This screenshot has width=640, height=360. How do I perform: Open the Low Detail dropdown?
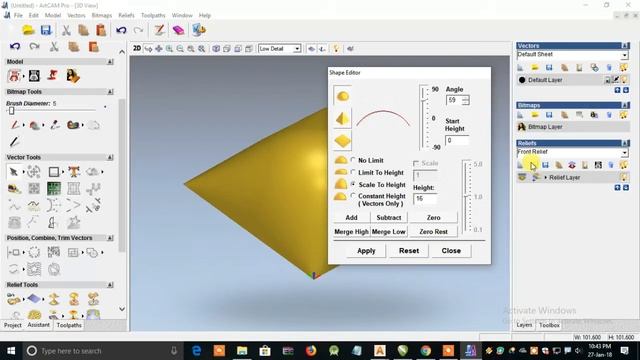[x=297, y=49]
